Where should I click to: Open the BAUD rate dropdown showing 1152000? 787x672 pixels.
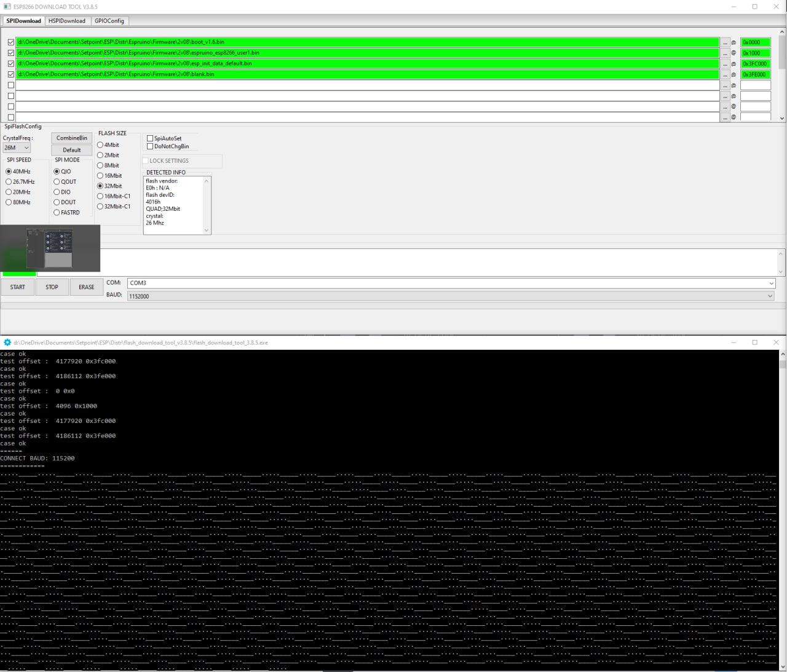pyautogui.click(x=451, y=296)
